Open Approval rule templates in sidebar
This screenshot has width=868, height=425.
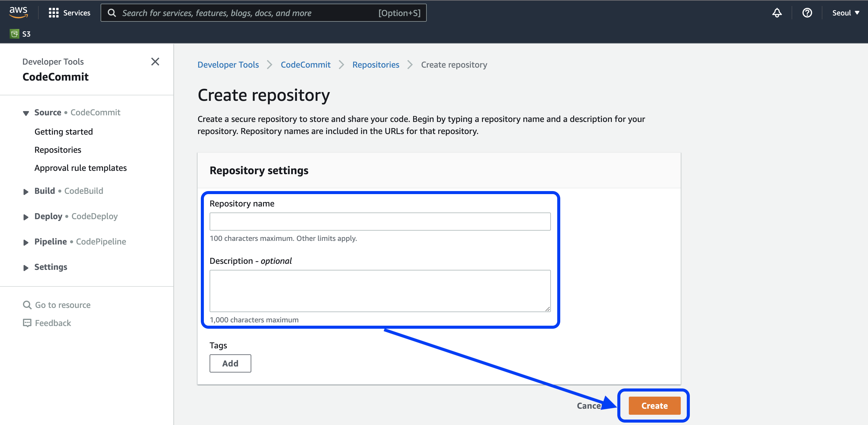81,168
